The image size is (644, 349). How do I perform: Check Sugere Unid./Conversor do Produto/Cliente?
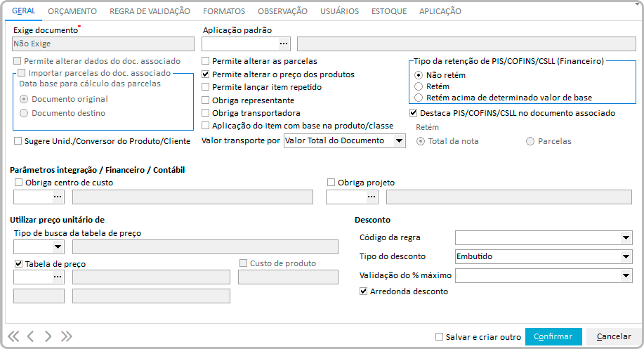pos(18,141)
